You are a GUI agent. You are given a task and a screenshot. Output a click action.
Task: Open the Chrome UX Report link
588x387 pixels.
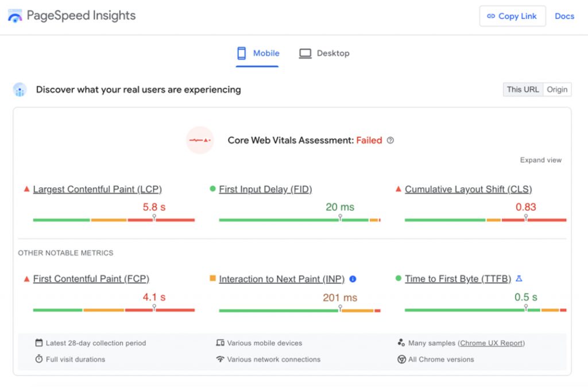coord(492,343)
